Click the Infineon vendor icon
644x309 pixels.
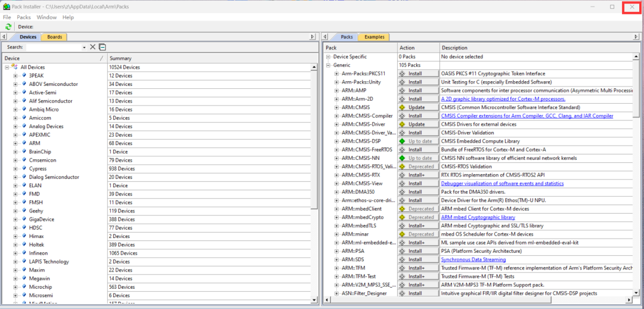[x=24, y=253]
